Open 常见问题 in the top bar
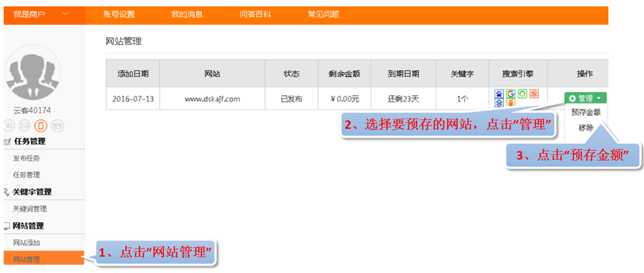644x273 pixels. [x=323, y=15]
